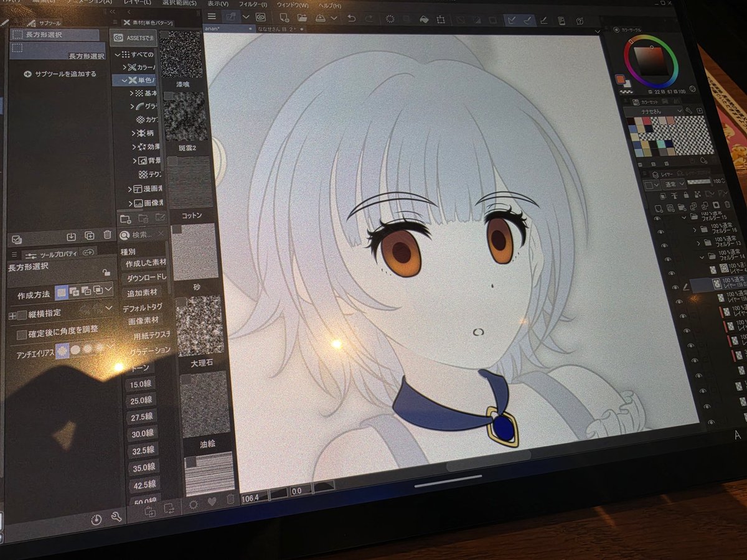Duplicate the sub tool with copy icon
747x560 pixels.
click(x=90, y=236)
